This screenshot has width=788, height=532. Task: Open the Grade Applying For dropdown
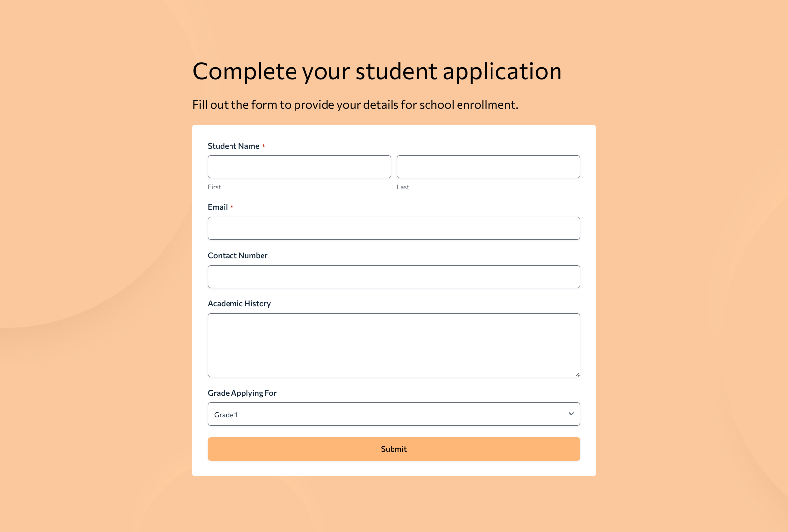(x=394, y=414)
